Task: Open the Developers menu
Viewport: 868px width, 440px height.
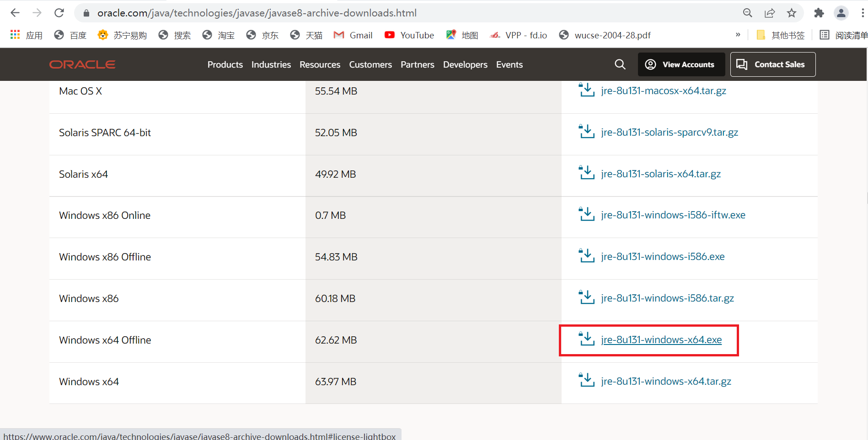Action: [465, 64]
